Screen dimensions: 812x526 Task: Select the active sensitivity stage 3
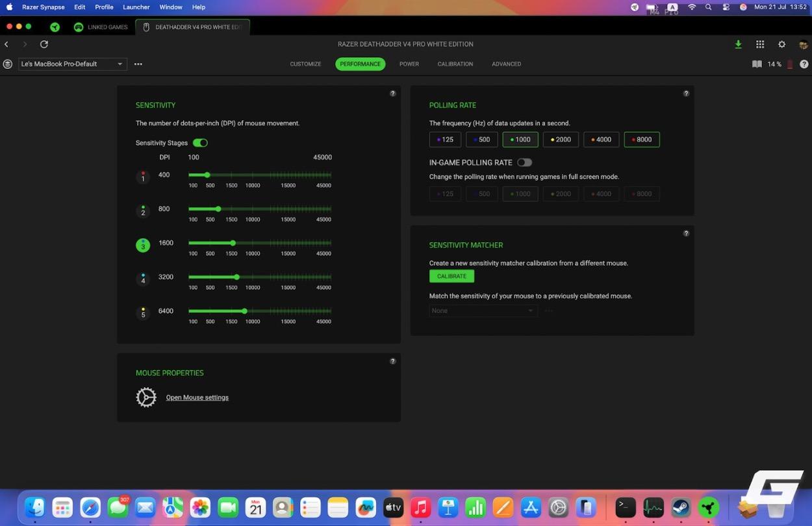(x=143, y=245)
